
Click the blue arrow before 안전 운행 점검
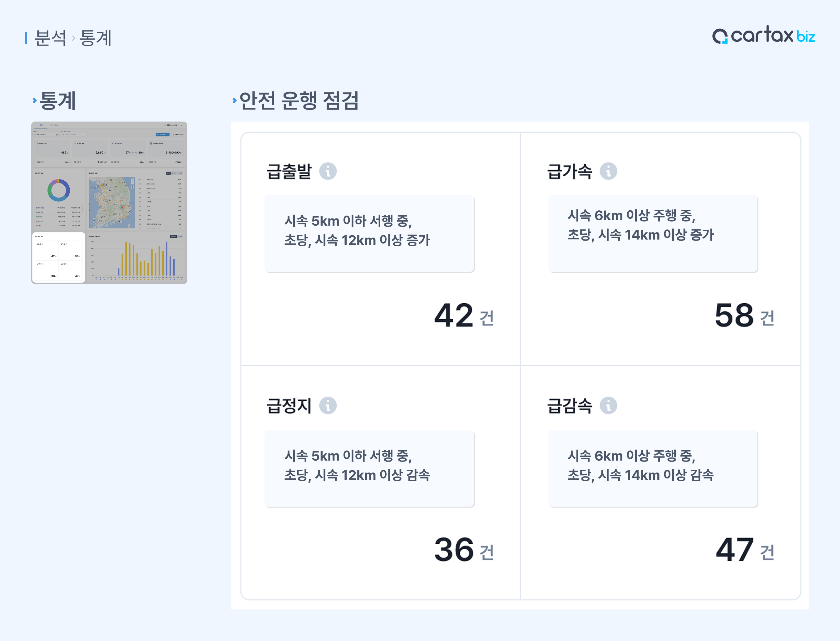coord(234,100)
